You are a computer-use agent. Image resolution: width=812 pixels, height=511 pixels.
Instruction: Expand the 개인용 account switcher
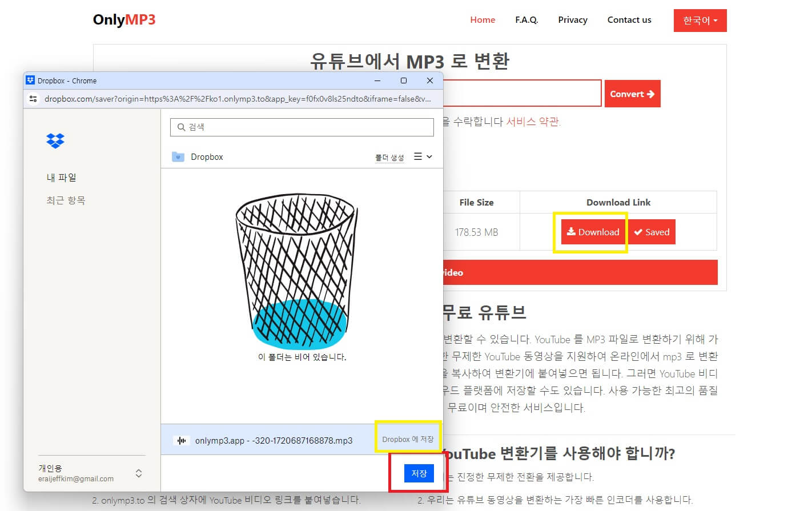point(139,473)
